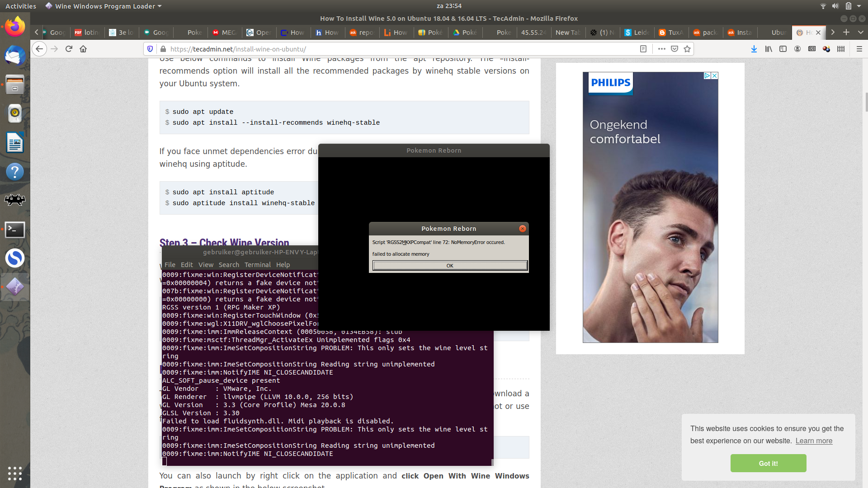Open Show Applications grid in dock
868x488 pixels.
(x=15, y=473)
